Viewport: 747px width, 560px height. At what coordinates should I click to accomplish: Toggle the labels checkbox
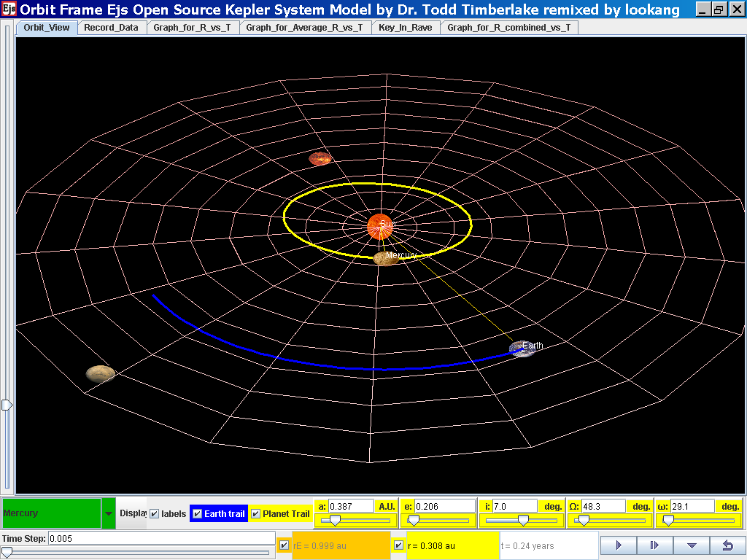(155, 514)
